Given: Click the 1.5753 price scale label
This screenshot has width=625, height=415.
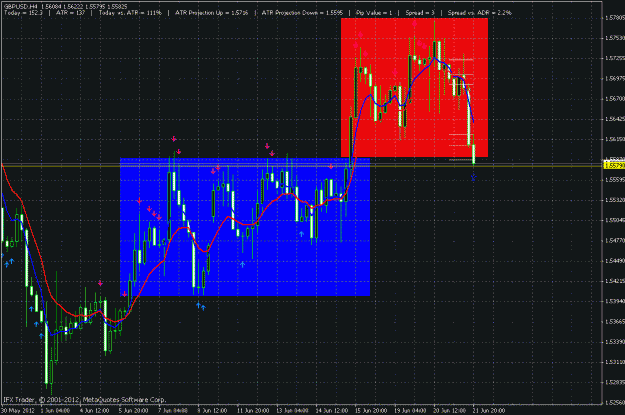Looking at the screenshot, I should (615, 38).
